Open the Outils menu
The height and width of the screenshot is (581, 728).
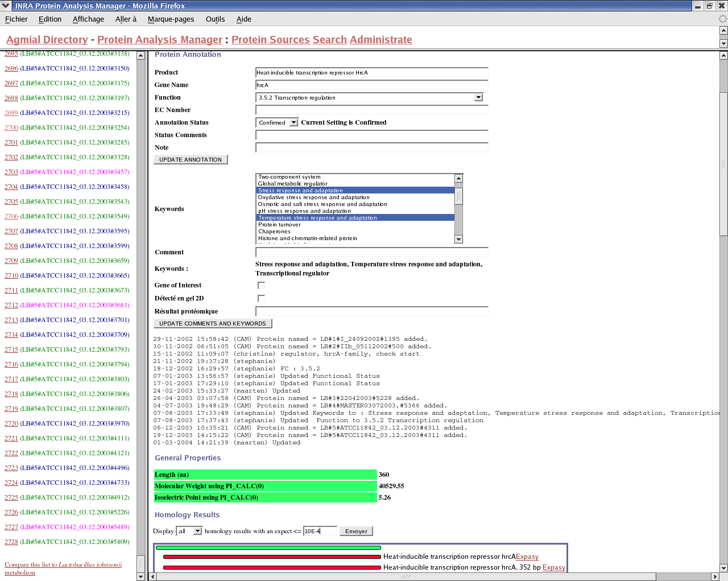(x=215, y=19)
